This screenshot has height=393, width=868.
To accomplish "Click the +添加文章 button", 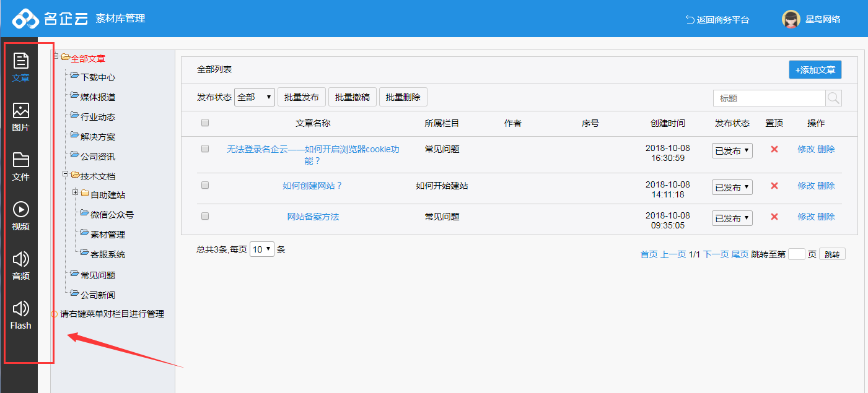I will (815, 70).
